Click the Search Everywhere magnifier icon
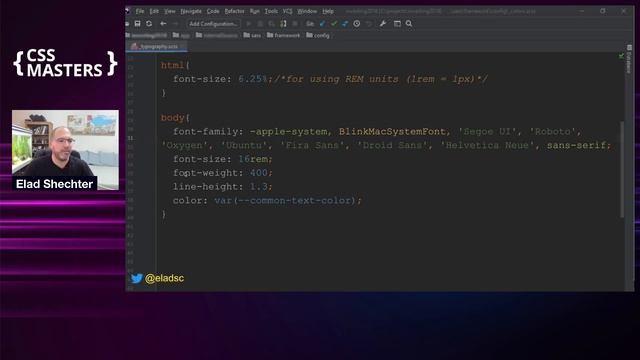Viewport: 640px width, 360px height. tap(409, 24)
